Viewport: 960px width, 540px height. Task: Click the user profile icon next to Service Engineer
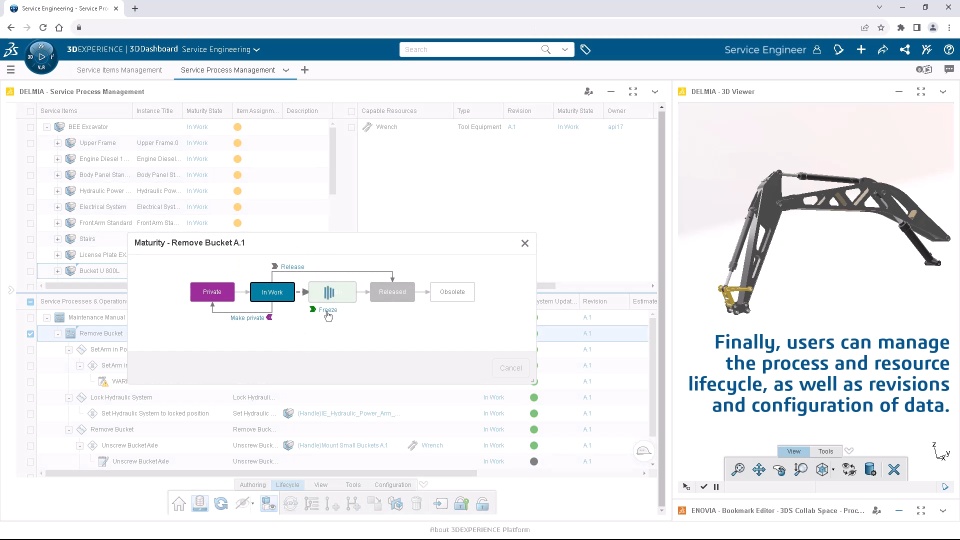click(817, 50)
